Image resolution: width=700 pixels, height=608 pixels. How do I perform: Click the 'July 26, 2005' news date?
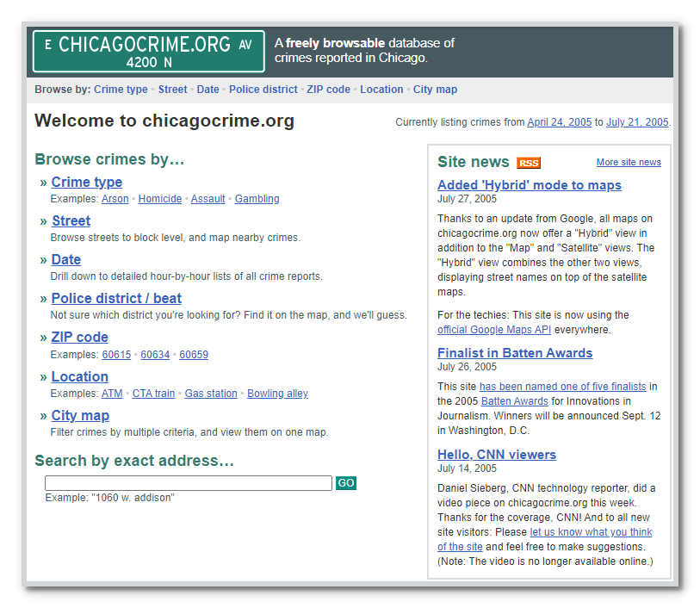(467, 367)
